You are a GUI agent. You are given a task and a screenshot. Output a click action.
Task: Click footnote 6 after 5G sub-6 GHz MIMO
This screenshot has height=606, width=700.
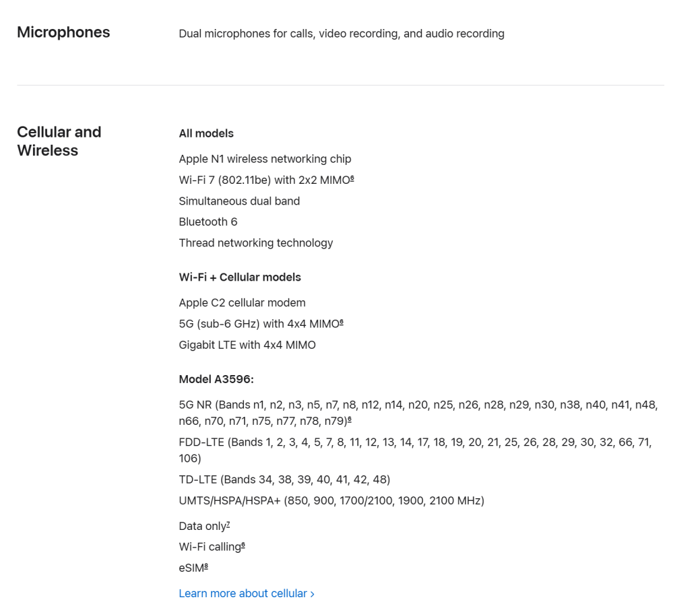pyautogui.click(x=342, y=322)
